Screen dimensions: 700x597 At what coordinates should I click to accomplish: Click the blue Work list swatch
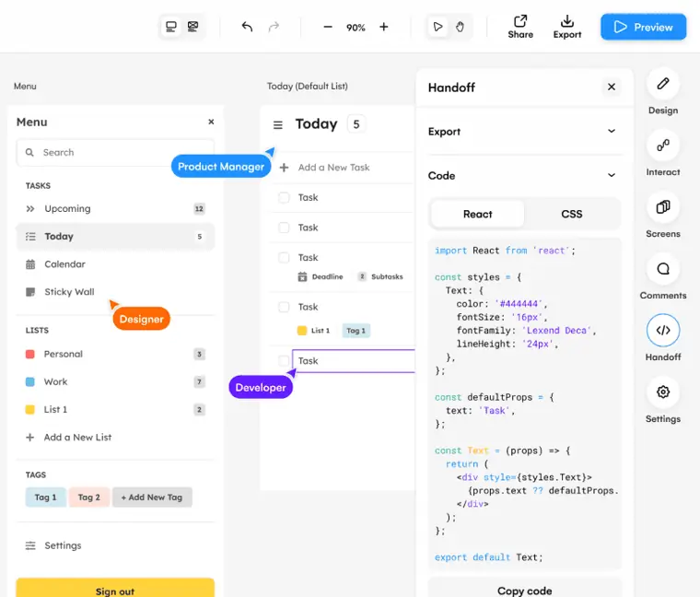coord(29,381)
